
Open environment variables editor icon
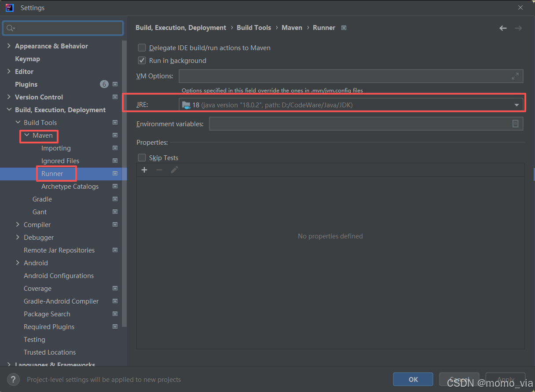tap(516, 124)
